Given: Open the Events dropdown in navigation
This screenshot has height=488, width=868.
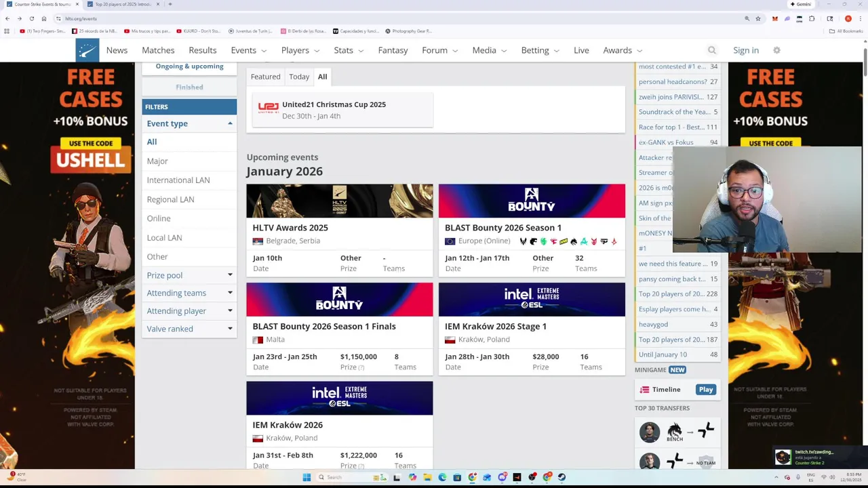Looking at the screenshot, I should click(x=249, y=50).
